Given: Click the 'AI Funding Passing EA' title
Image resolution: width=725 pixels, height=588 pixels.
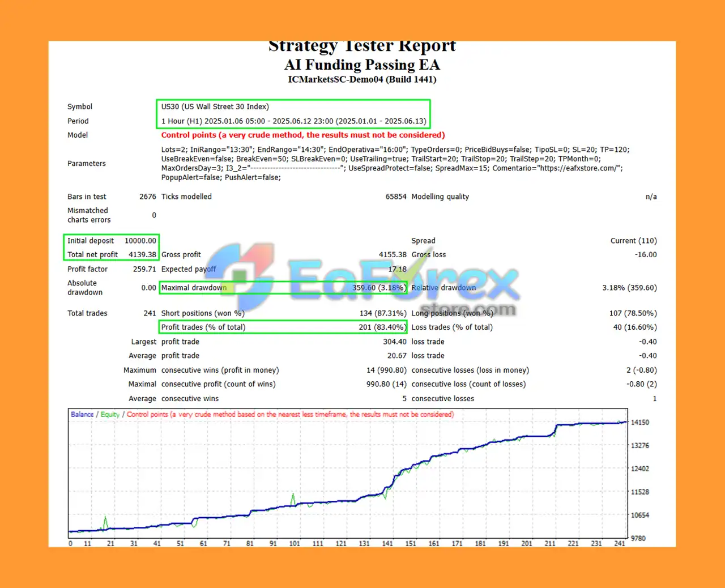Looking at the screenshot, I should click(362, 65).
